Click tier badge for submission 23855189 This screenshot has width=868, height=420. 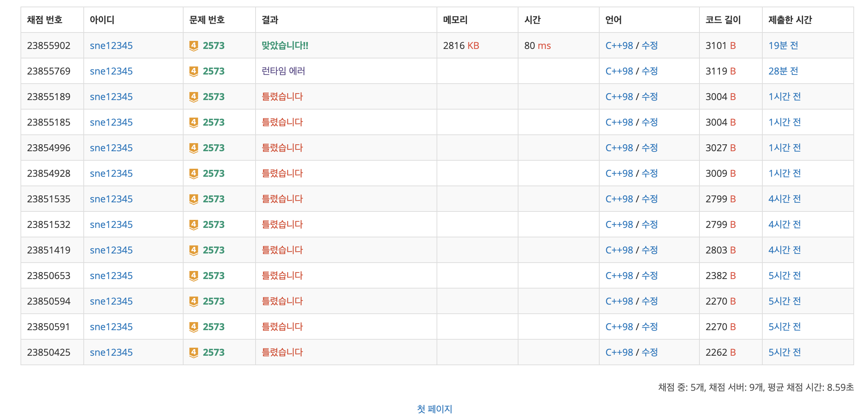[x=193, y=97]
